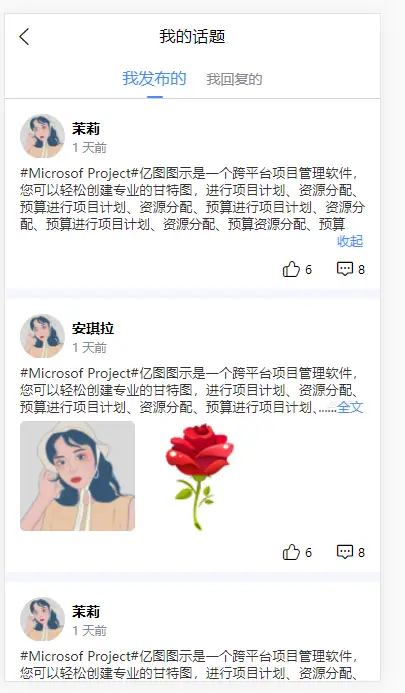Open 茉莉's avatar on the first post
Image resolution: width=405 pixels, height=693 pixels.
coord(42,136)
